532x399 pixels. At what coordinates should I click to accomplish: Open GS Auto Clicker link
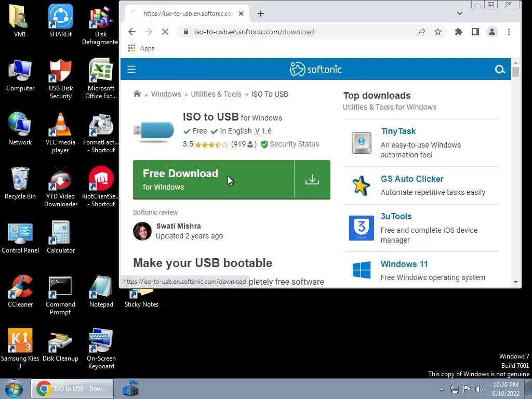click(412, 179)
